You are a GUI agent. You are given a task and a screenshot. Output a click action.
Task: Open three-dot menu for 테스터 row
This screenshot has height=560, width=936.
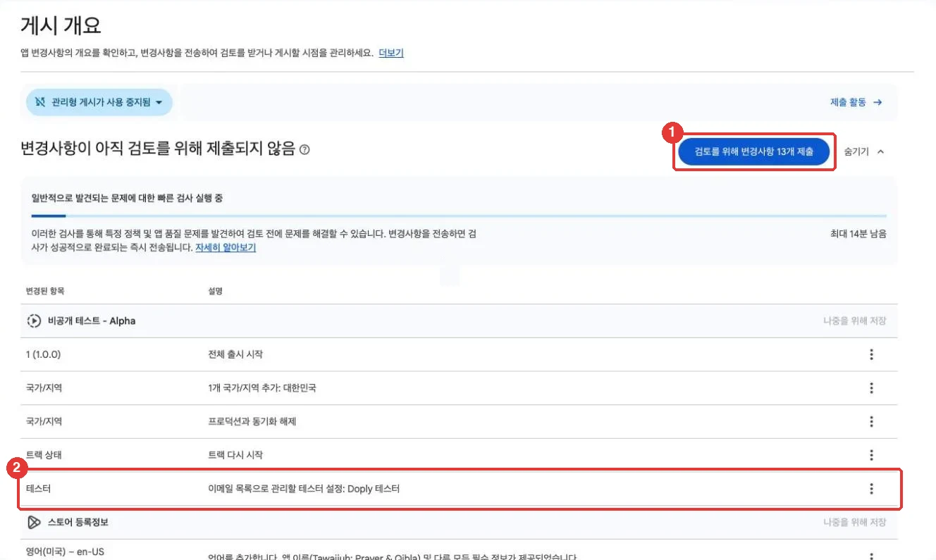point(872,489)
